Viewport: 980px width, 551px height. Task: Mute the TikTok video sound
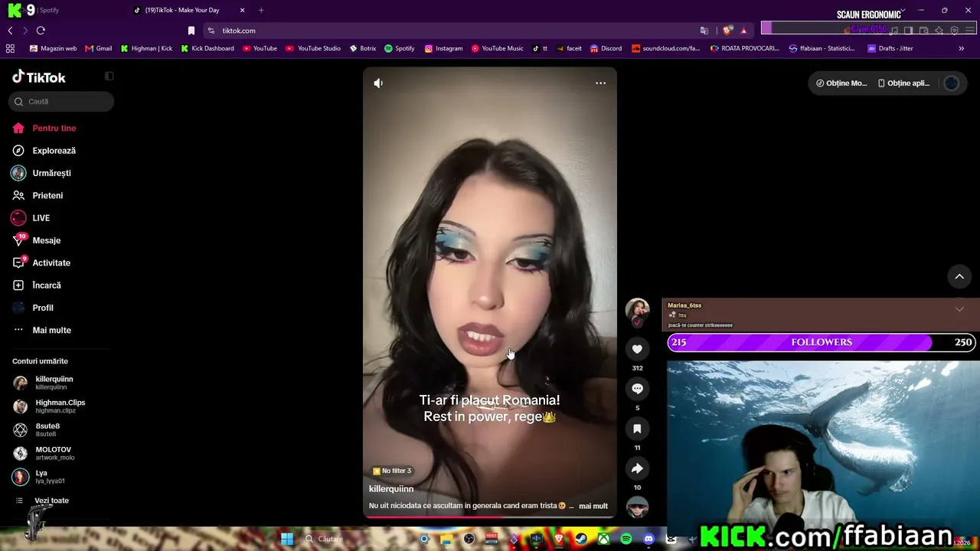pos(378,83)
